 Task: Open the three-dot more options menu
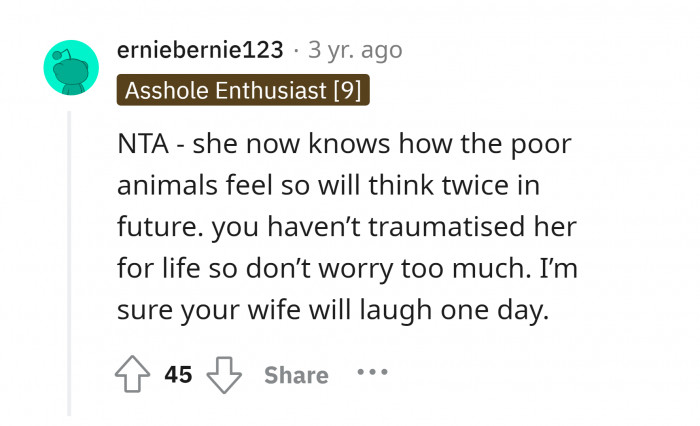372,373
